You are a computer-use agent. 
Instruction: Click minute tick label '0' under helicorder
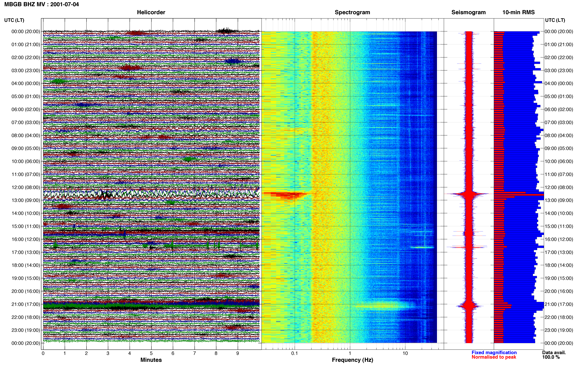(43, 353)
